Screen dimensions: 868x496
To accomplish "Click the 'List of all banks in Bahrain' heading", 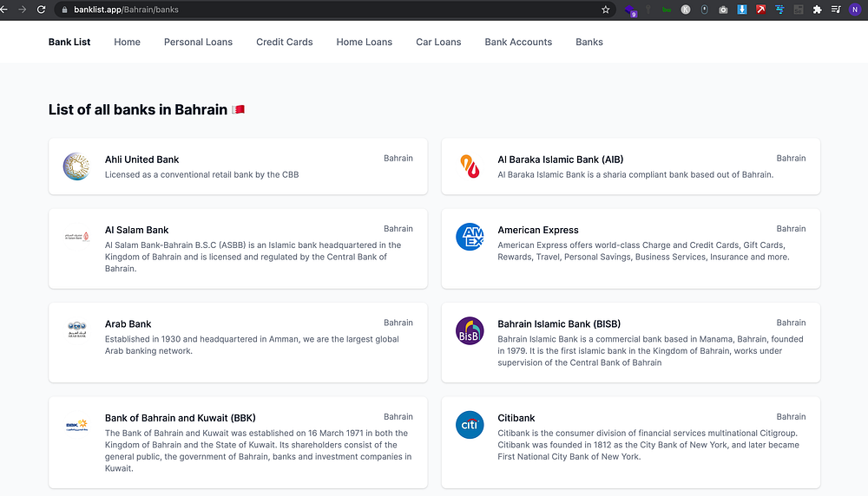I will 138,109.
